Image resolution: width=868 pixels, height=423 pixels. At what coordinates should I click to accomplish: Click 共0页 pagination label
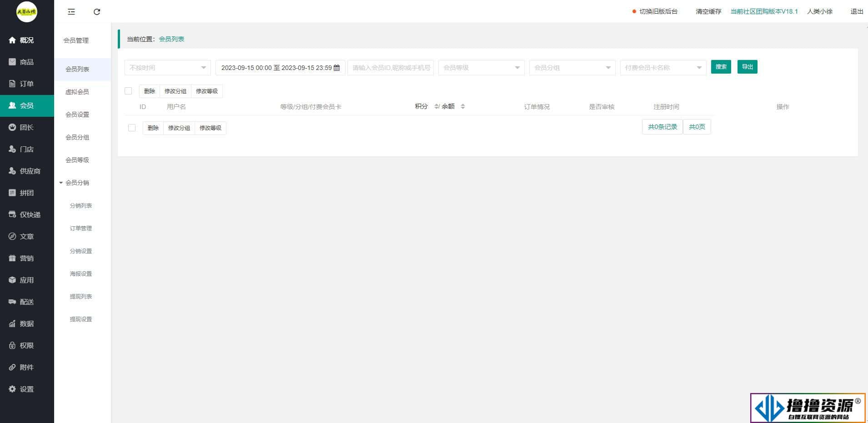tap(697, 127)
